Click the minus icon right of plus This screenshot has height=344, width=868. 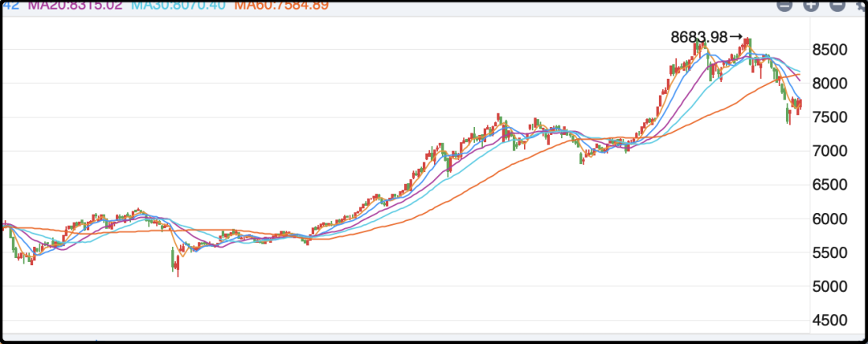[x=837, y=5]
